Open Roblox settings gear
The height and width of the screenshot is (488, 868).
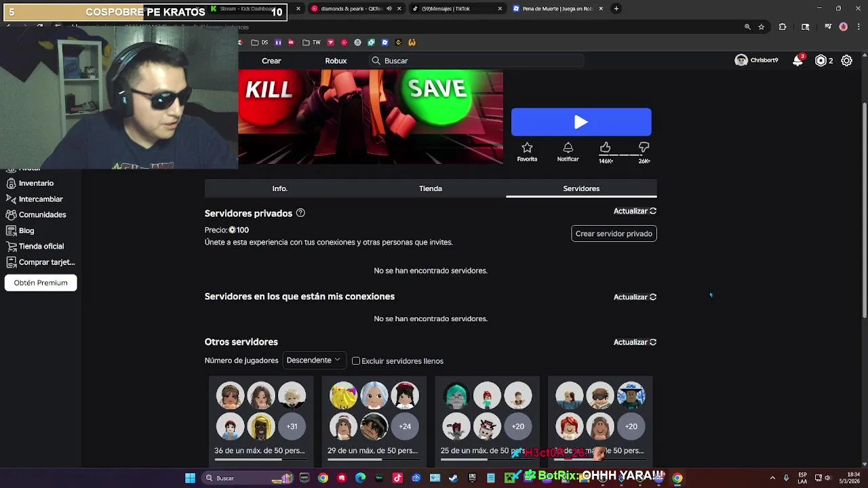pyautogui.click(x=847, y=60)
